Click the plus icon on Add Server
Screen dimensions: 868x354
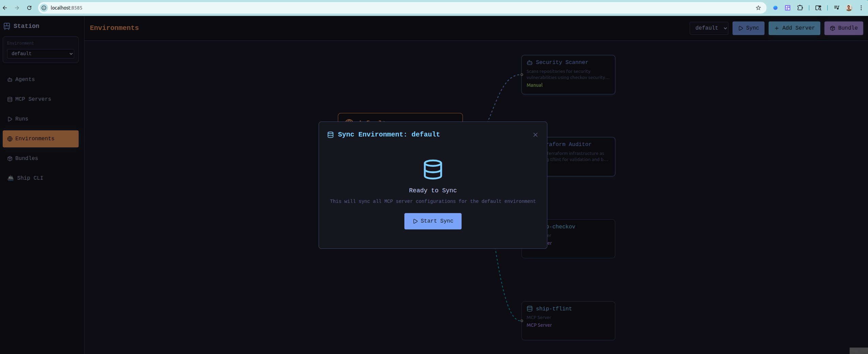click(777, 28)
